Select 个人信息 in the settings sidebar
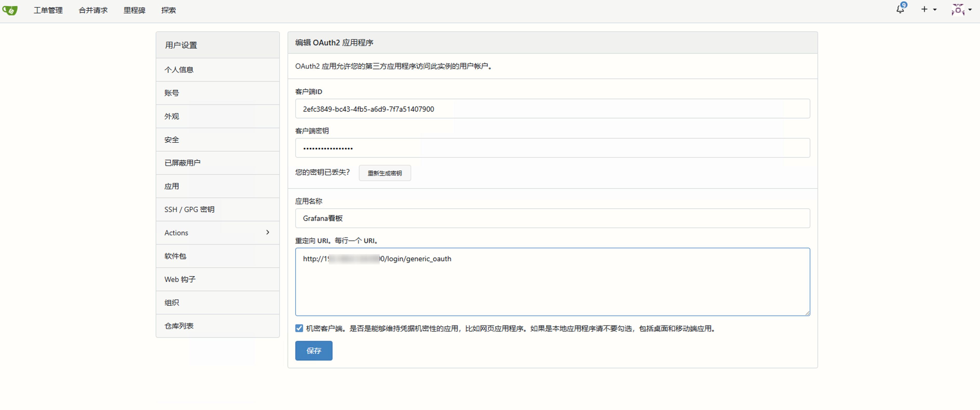The image size is (980, 410). (x=218, y=70)
